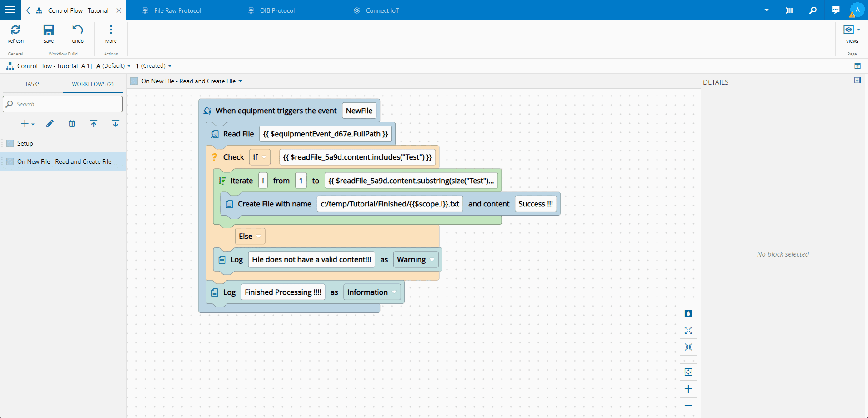Open the More actions menu
Screen dimensions: 868x418
click(x=111, y=33)
